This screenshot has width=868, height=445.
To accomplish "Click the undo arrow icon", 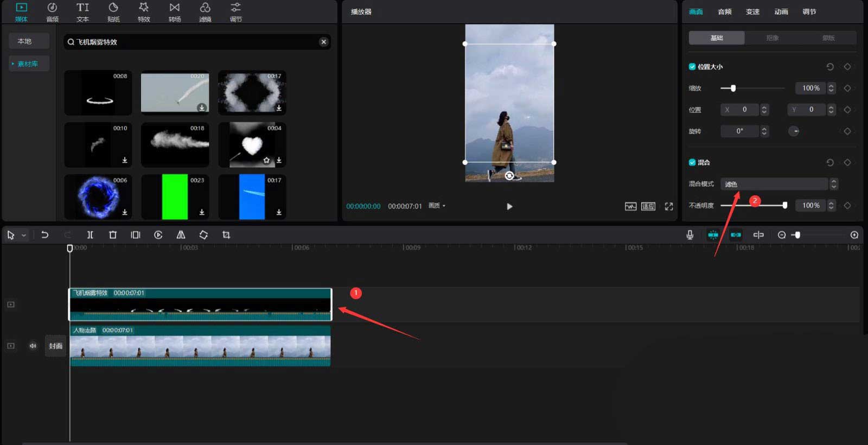I will tap(45, 235).
